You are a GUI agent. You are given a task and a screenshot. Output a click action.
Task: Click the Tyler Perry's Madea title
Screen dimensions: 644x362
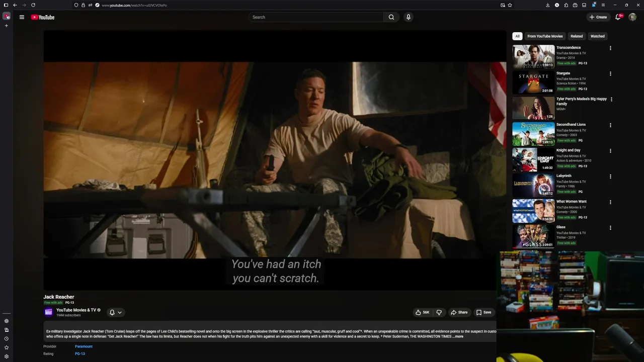tap(582, 102)
